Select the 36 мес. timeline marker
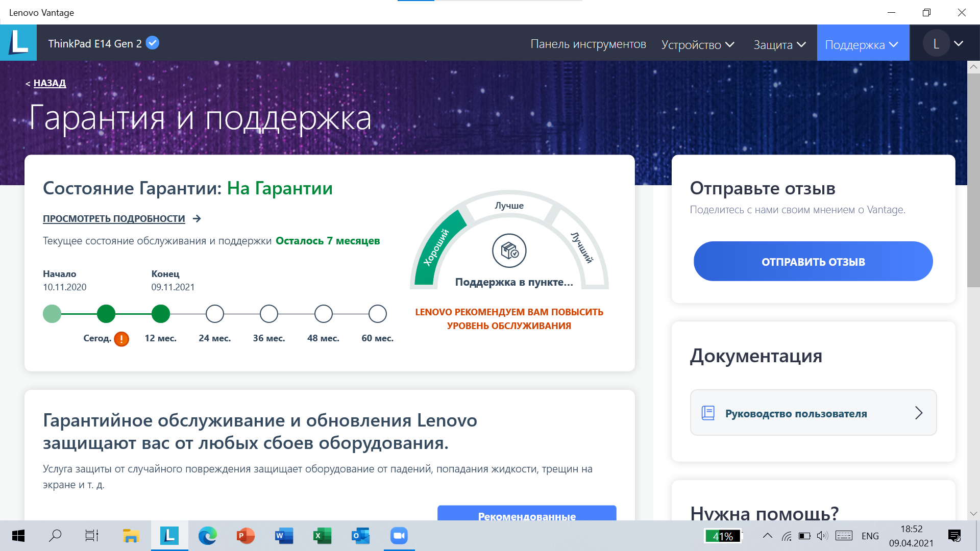The image size is (980, 551). click(x=269, y=314)
